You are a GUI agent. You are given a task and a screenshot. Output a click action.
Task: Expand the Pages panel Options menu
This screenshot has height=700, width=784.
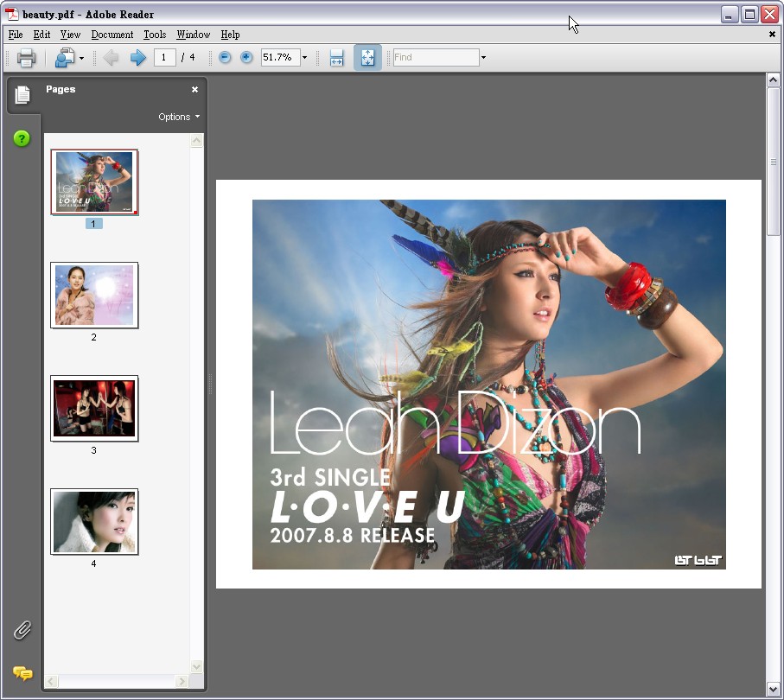tap(179, 117)
